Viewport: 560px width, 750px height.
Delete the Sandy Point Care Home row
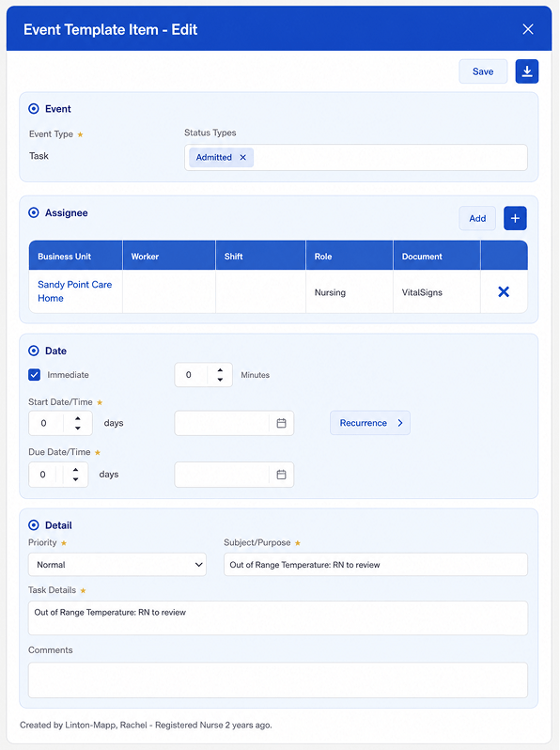click(504, 291)
